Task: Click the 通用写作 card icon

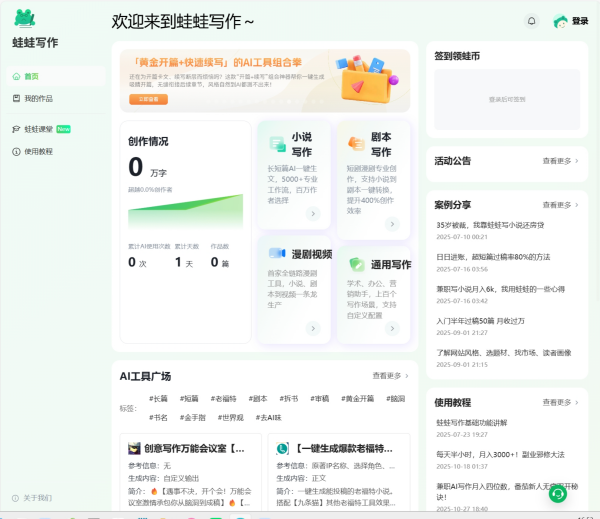Action: (x=355, y=265)
